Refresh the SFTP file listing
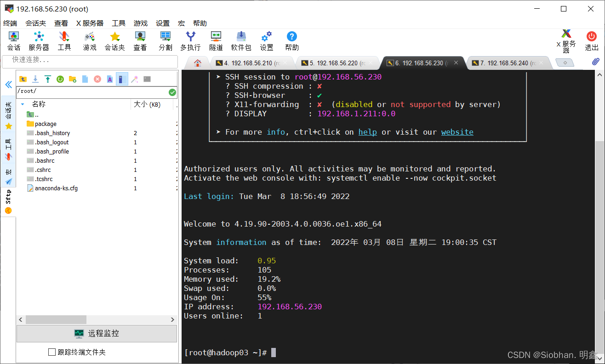The image size is (605, 364). coord(60,79)
